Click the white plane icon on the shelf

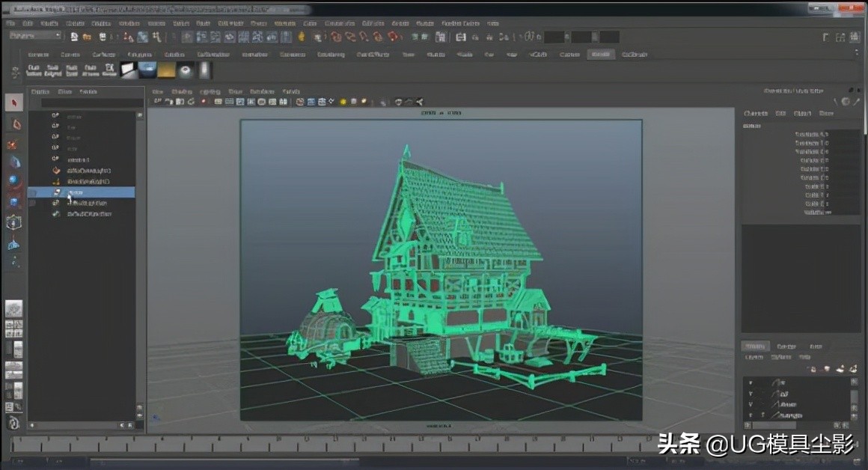[x=129, y=71]
